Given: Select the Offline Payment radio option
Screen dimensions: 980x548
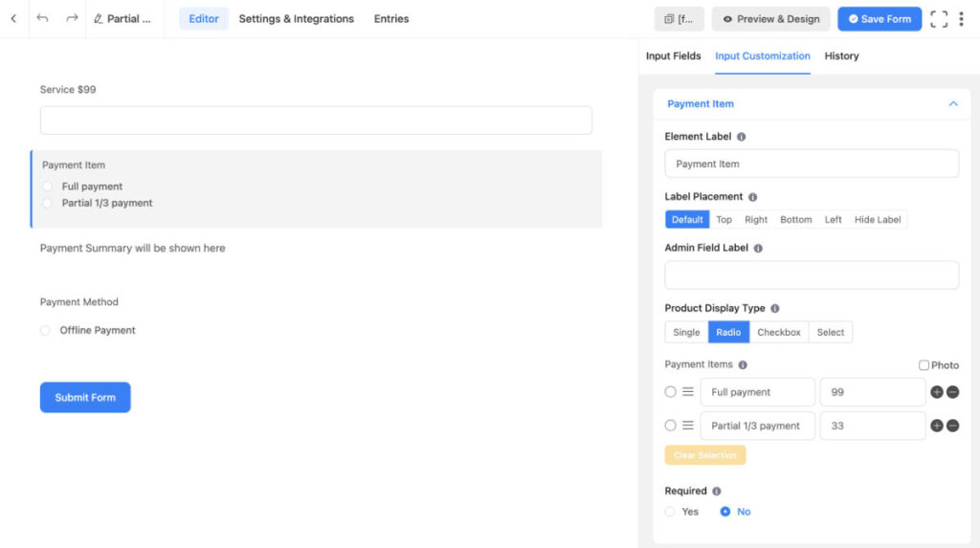Looking at the screenshot, I should 45,331.
